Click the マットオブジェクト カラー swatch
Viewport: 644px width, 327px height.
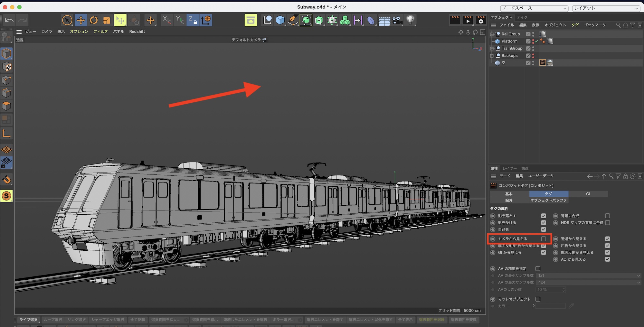click(x=550, y=306)
